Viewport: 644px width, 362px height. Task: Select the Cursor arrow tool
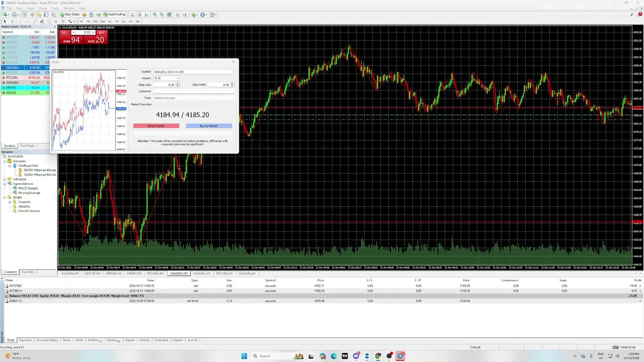[5, 22]
